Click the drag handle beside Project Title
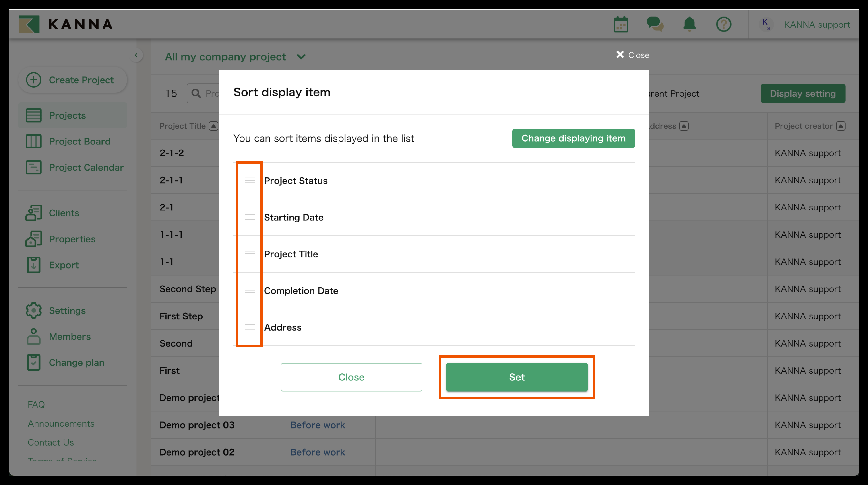This screenshot has width=868, height=485. point(250,254)
